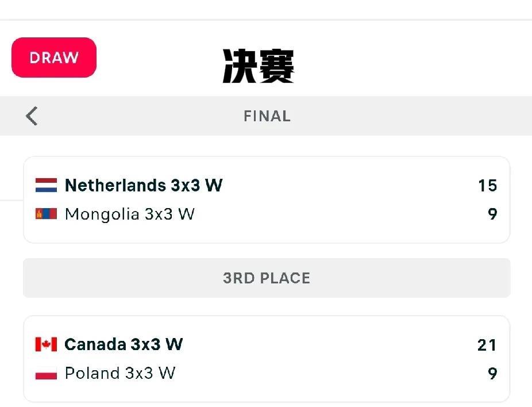This screenshot has width=532, height=407.
Task: Open Mongolia 3x3 W team link
Action: pyautogui.click(x=130, y=214)
